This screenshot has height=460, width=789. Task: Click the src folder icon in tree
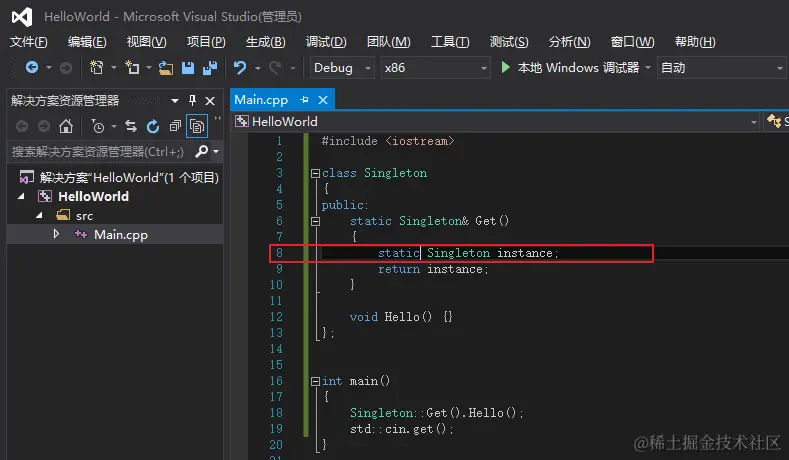point(63,215)
